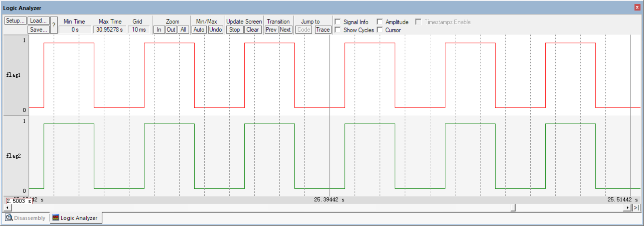Click the Disassembly tab icon
Viewport: 644px width, 226px height.
pos(9,218)
